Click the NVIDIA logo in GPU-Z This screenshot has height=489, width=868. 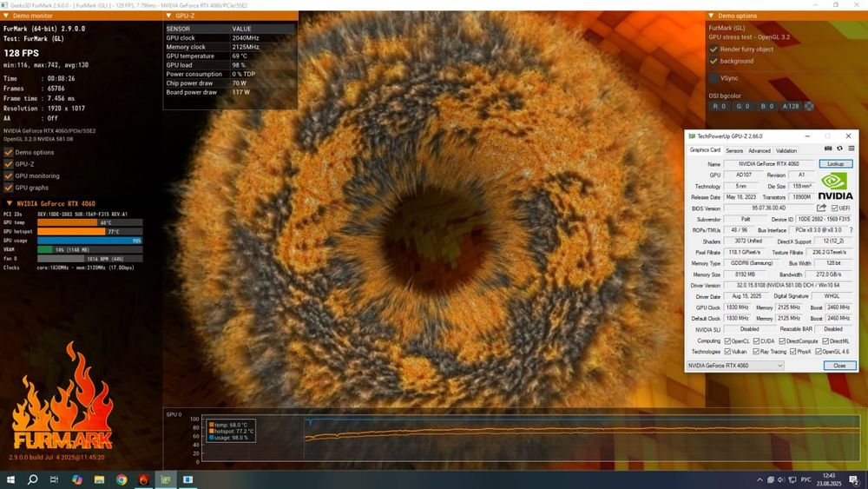coord(835,186)
